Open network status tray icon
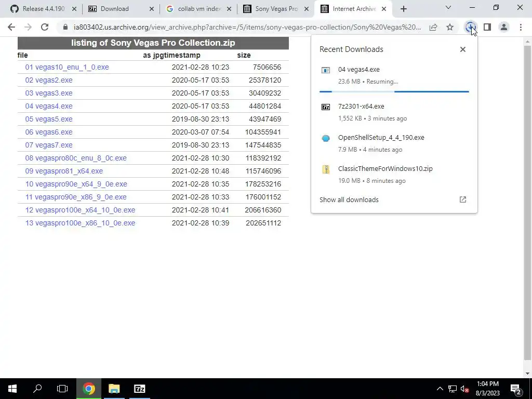The image size is (532, 399). [453, 389]
